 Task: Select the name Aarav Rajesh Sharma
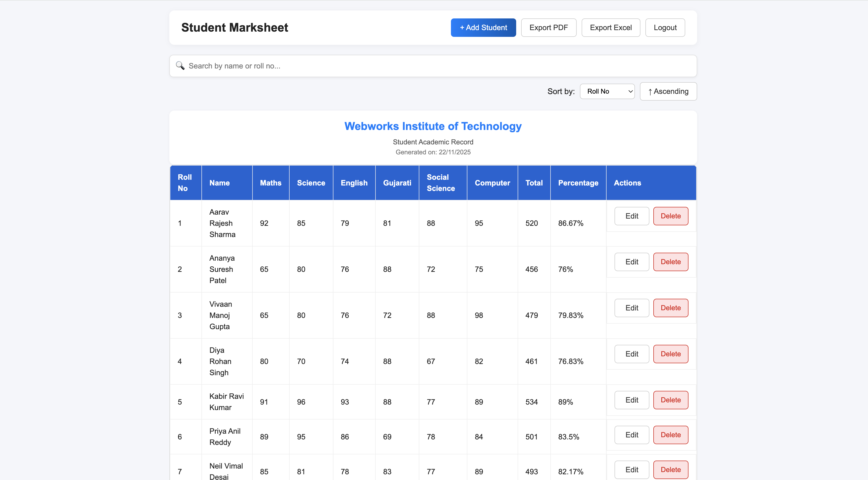222,223
